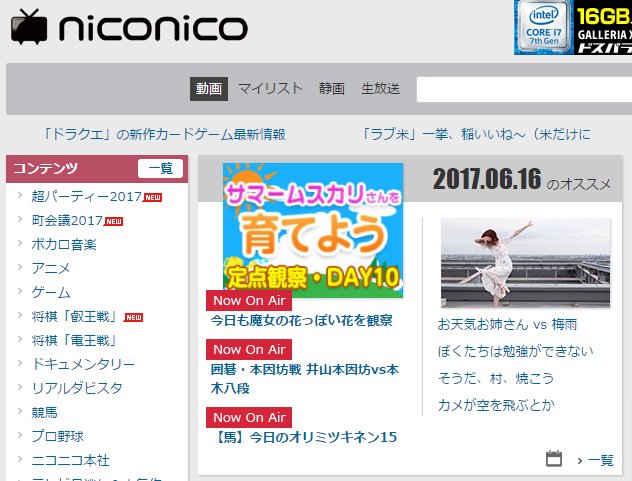Click the 2017.06.16 のオススメ heading
The width and height of the screenshot is (632, 481).
pyautogui.click(x=522, y=179)
